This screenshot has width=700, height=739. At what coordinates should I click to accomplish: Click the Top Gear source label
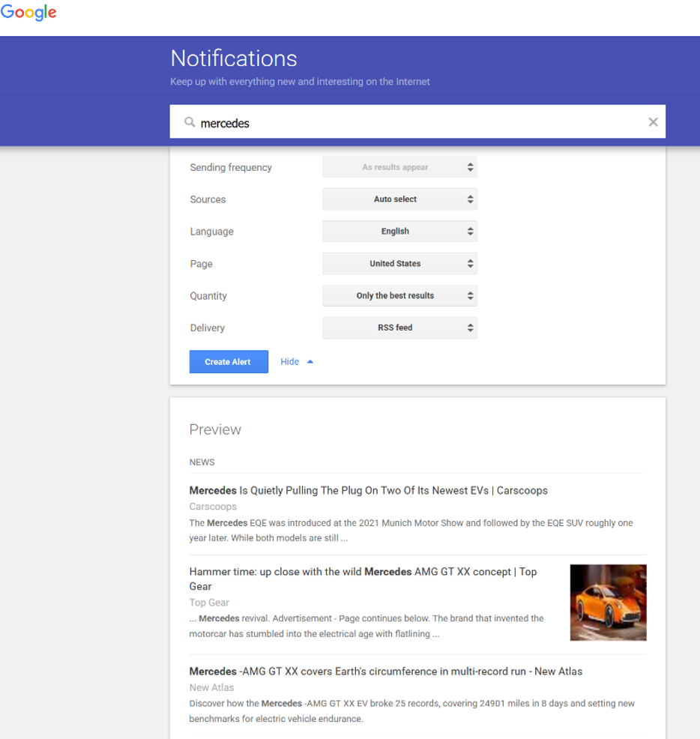(209, 603)
